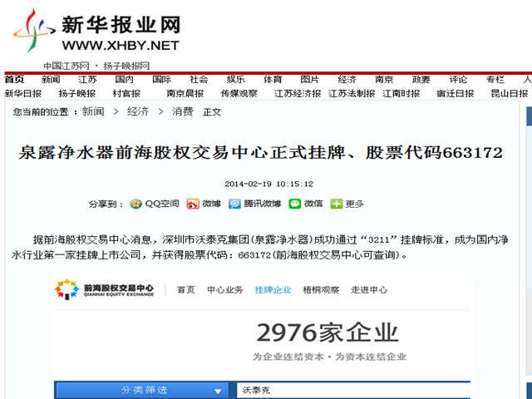
Task: Open the 国内 navigation item
Action: pos(124,80)
